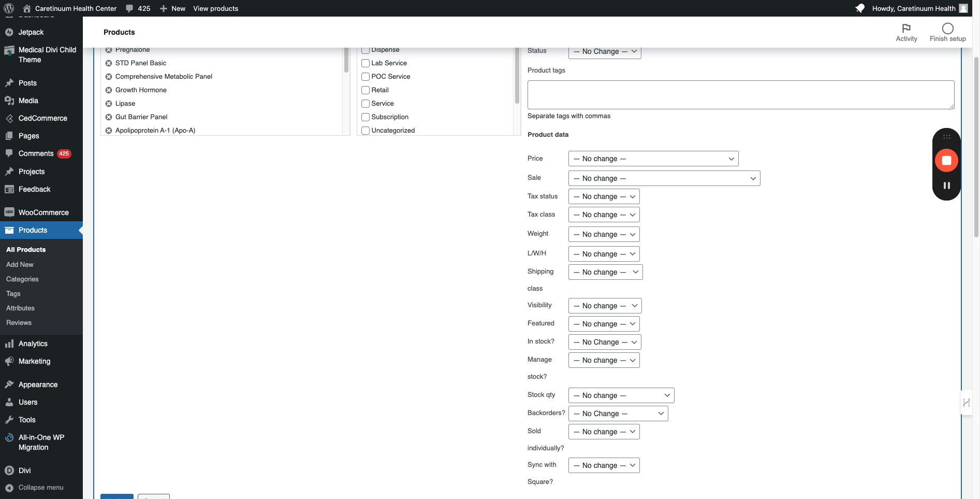Open the Price dropdown
980x499 pixels.
coord(653,159)
